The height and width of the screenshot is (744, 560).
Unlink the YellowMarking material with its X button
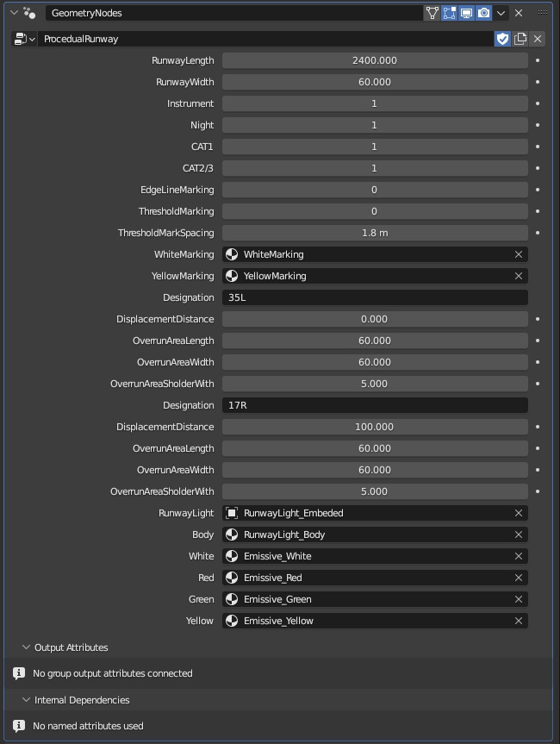(518, 276)
